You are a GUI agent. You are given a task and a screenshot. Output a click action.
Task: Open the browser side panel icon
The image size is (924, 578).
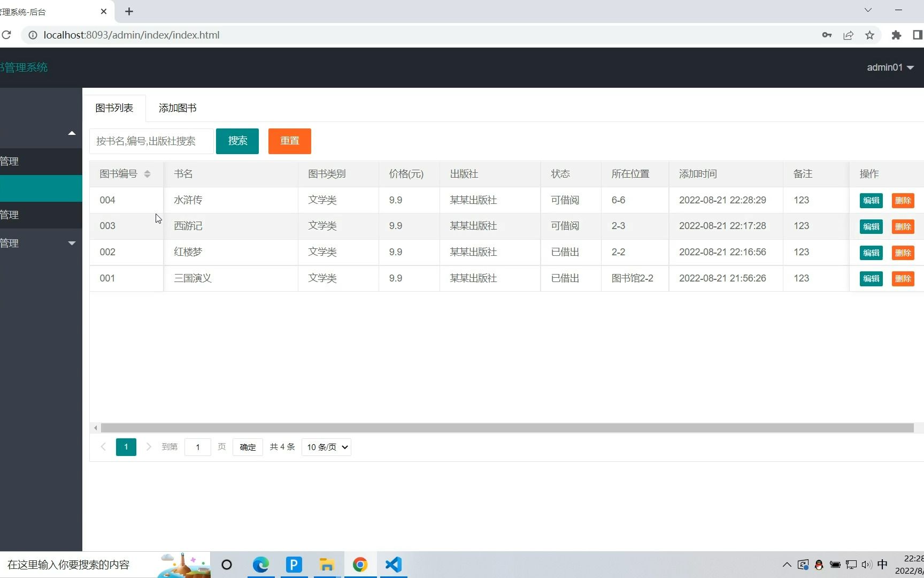(x=918, y=35)
